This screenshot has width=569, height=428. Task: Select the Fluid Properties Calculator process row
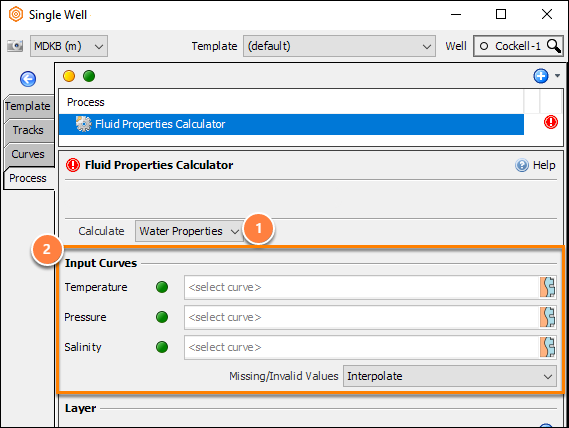point(291,125)
